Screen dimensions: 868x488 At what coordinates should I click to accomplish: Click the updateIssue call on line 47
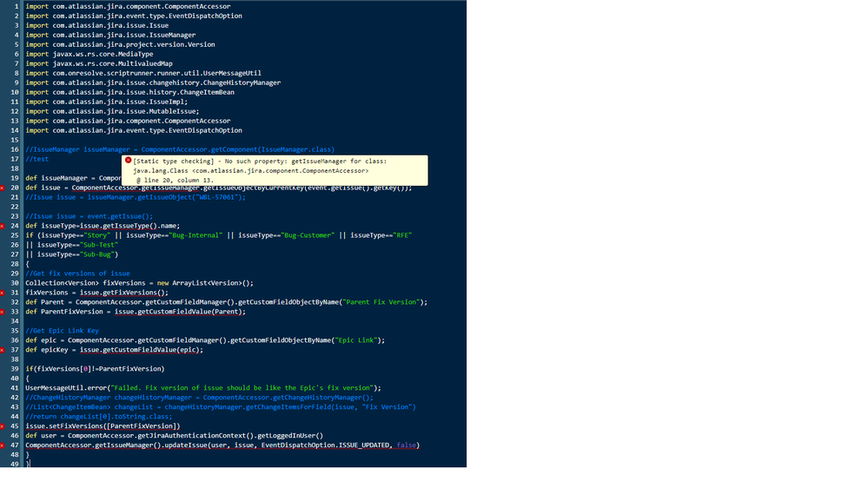coord(222,445)
